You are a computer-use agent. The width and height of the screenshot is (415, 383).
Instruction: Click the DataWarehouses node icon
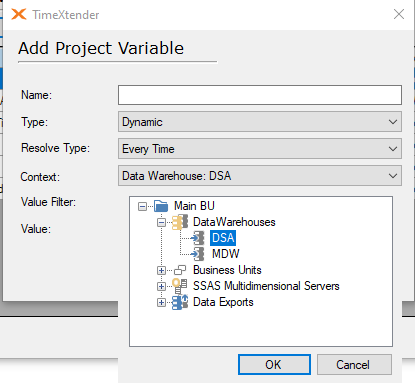coord(180,222)
